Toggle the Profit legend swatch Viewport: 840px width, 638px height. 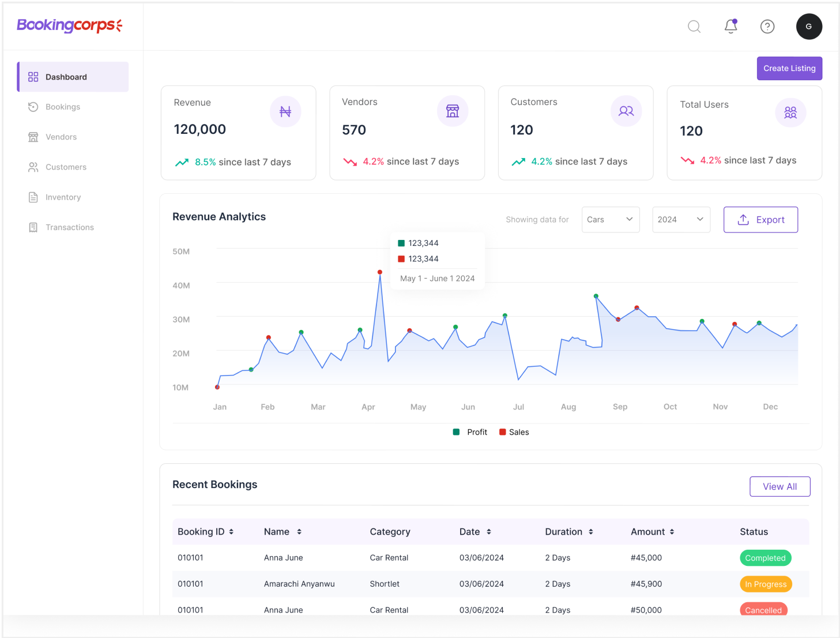coord(456,432)
